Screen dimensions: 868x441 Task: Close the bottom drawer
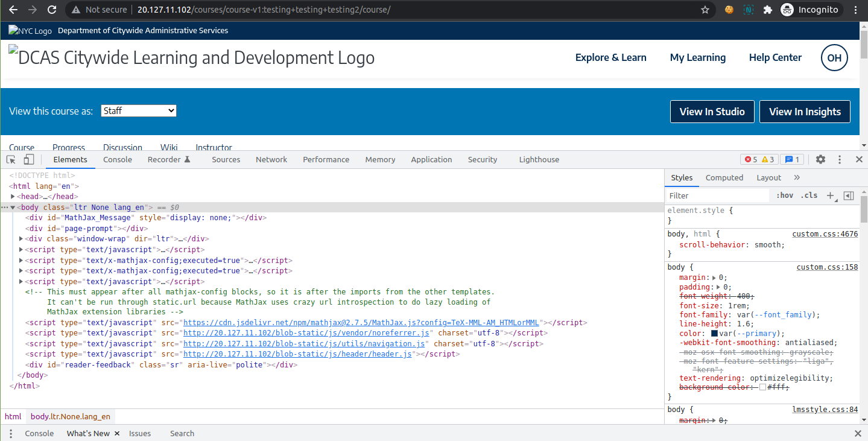point(858,433)
